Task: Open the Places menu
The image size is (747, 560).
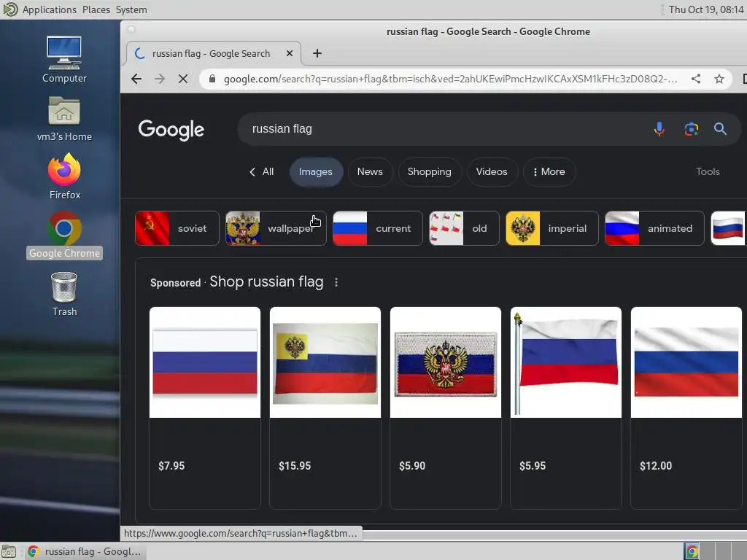Action: coord(96,9)
